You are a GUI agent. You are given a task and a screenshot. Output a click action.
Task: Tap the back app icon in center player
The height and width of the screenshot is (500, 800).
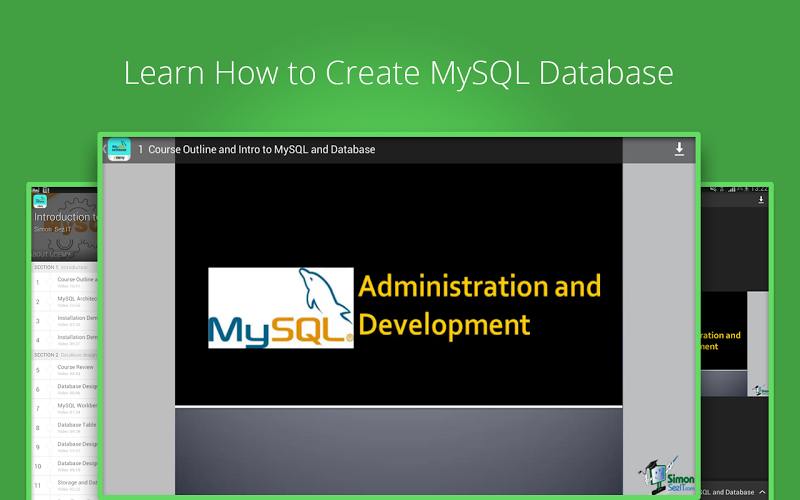118,149
